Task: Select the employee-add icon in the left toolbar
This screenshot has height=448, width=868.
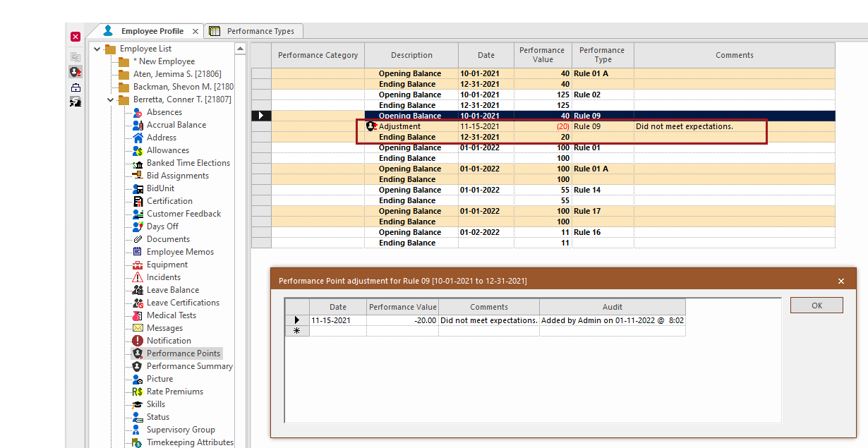Action: [74, 71]
